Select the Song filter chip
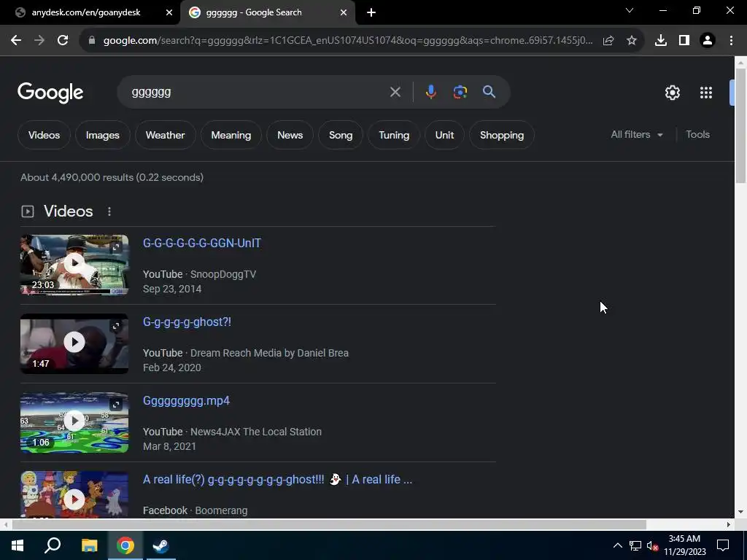This screenshot has width=747, height=560. click(341, 135)
